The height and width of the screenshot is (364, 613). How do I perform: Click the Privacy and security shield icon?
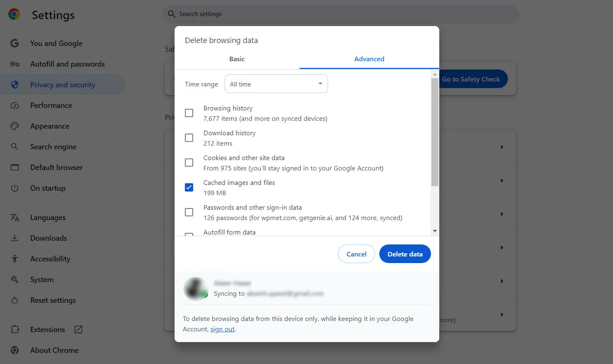click(15, 85)
